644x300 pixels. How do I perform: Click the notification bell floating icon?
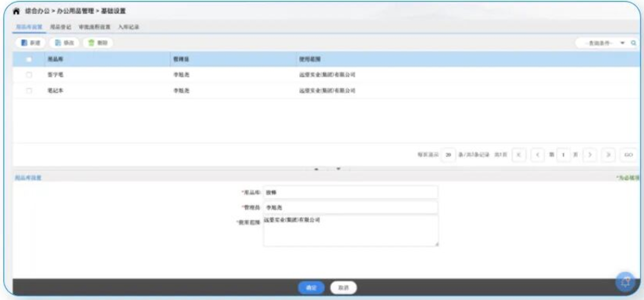[x=626, y=282]
